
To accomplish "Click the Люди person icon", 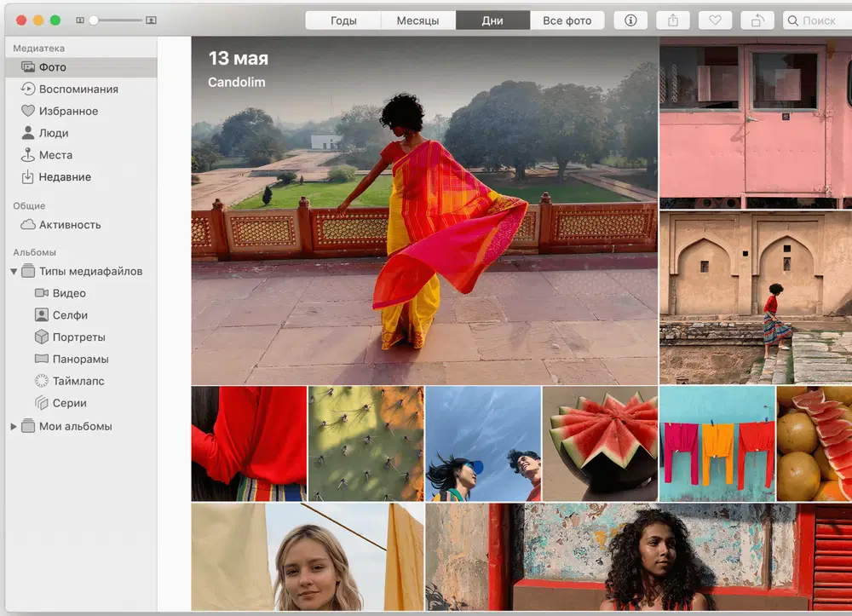I will [28, 133].
